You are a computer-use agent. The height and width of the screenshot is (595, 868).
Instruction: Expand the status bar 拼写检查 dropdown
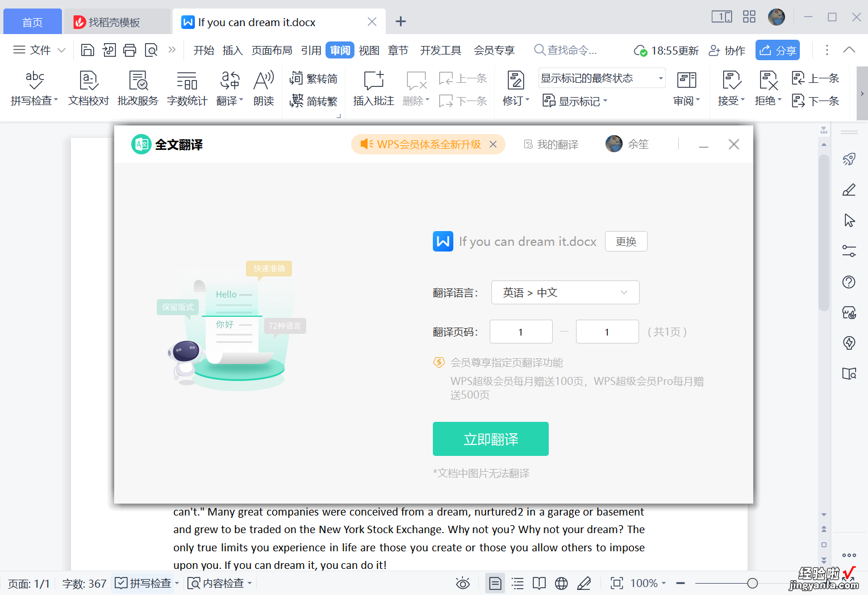177,583
